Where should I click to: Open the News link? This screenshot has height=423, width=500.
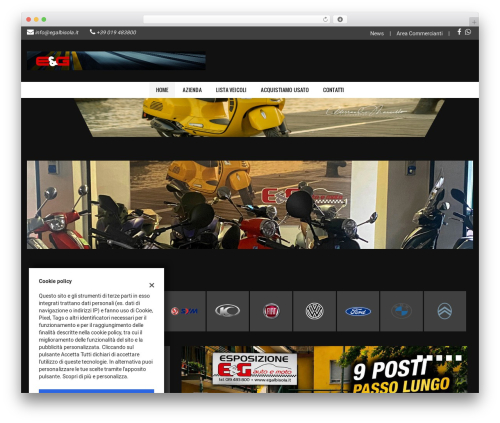click(377, 33)
